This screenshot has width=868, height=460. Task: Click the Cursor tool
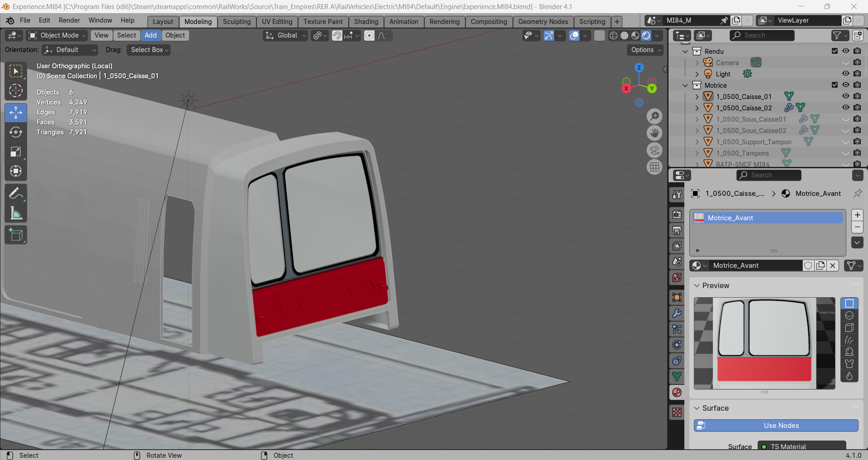coord(16,90)
